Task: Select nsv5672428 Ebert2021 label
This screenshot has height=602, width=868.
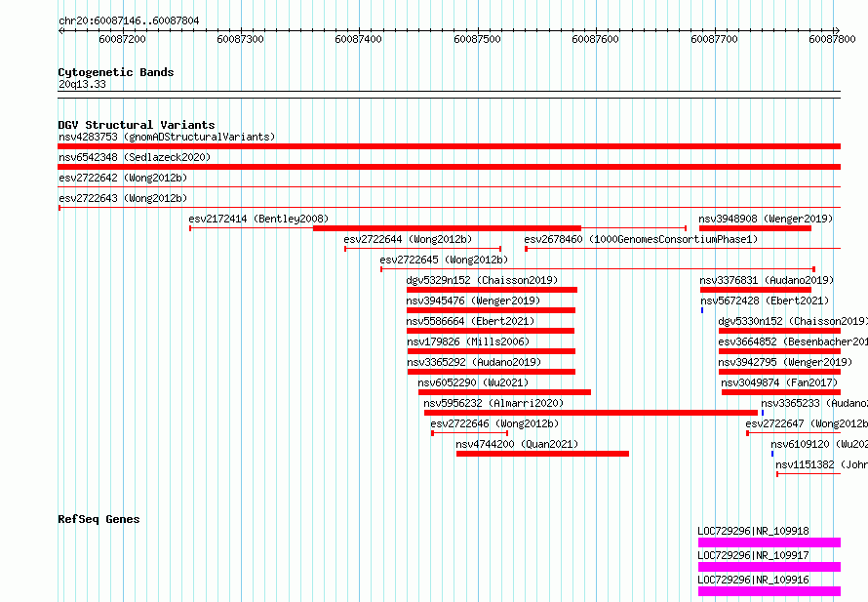Action: 765,301
